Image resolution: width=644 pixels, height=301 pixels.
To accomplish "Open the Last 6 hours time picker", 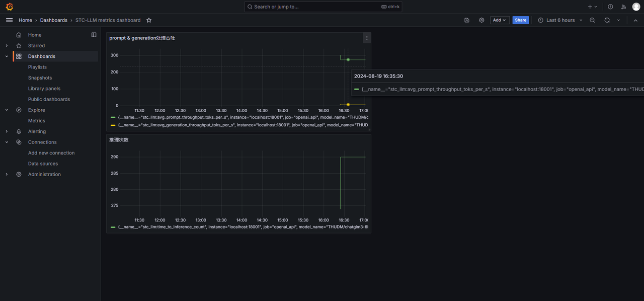I will coord(560,20).
